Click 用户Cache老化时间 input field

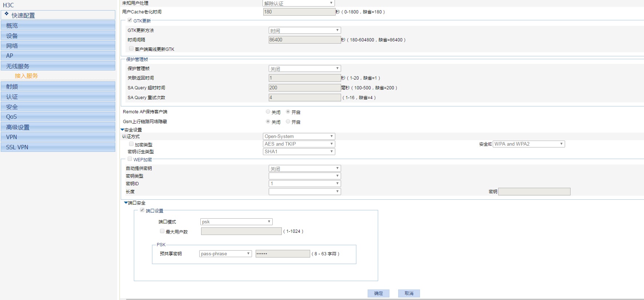(299, 12)
